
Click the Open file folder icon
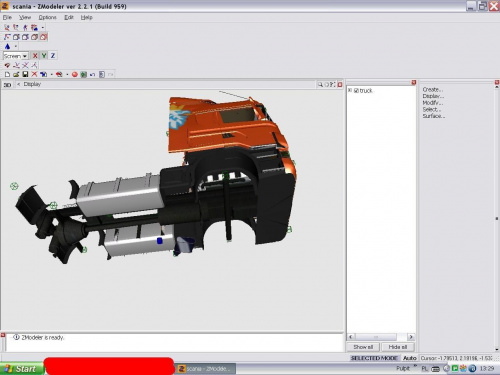pos(16,74)
